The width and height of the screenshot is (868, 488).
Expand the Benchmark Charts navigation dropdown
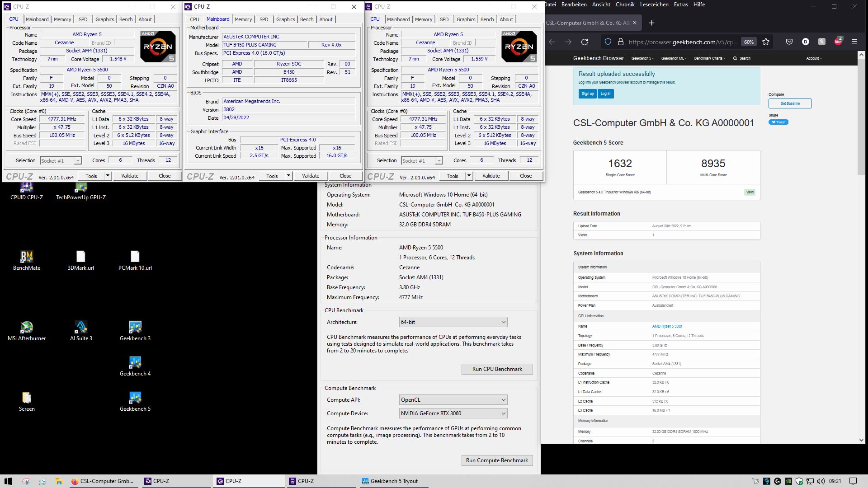[709, 58]
